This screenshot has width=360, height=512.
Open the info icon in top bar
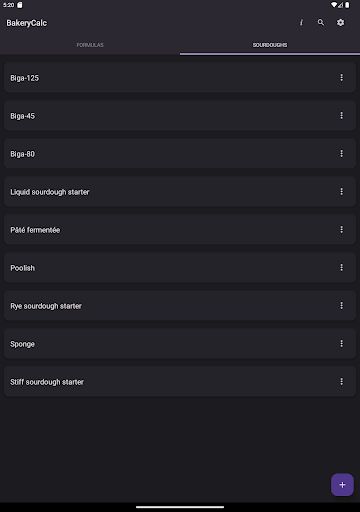(301, 23)
